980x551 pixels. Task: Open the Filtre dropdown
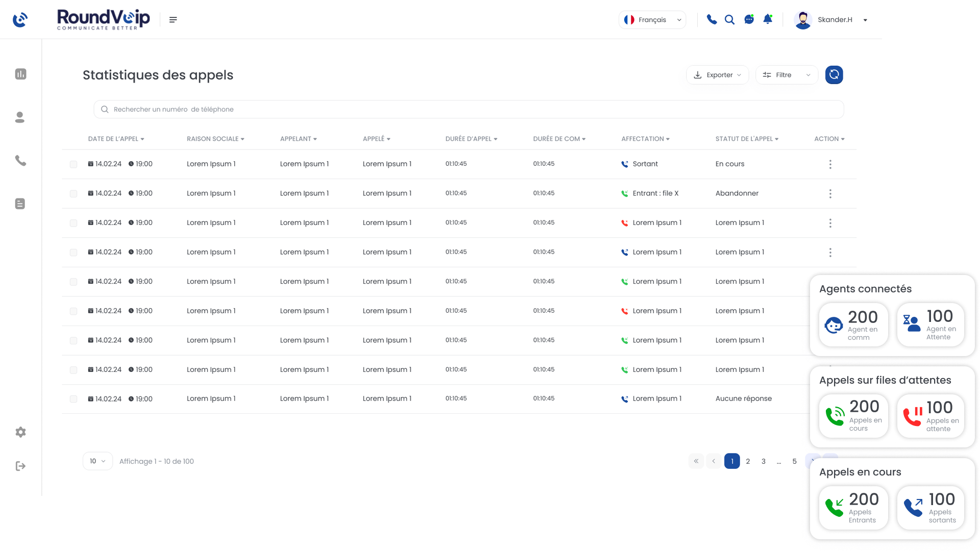click(x=787, y=75)
